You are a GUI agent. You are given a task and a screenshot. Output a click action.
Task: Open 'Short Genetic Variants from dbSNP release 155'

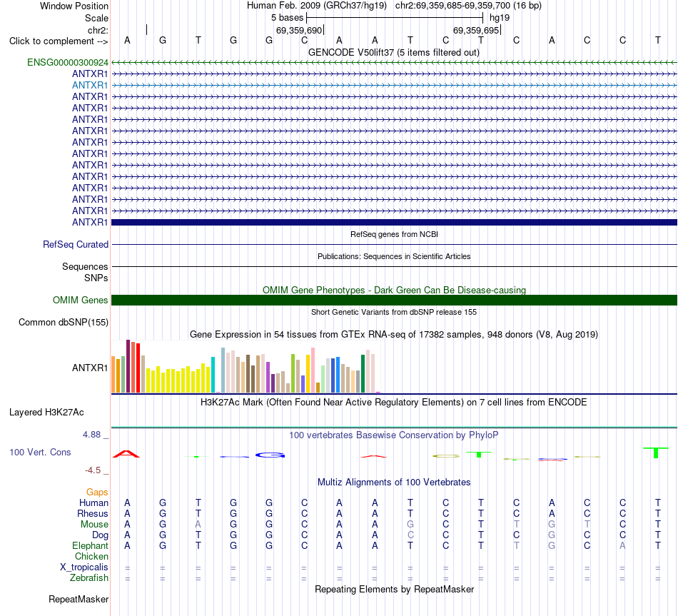tap(394, 312)
